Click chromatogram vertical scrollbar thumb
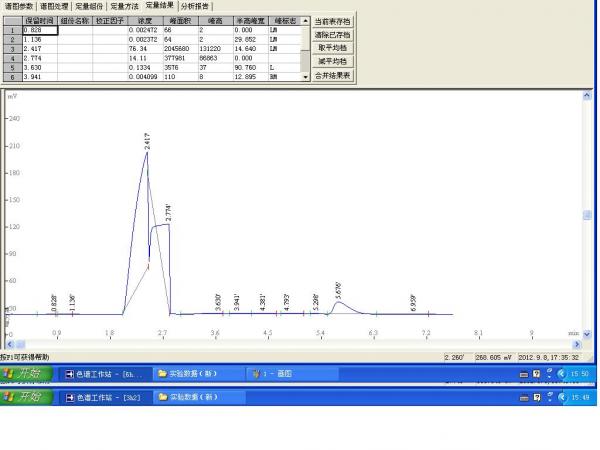Viewport: 600px width, 450px height. pyautogui.click(x=587, y=215)
